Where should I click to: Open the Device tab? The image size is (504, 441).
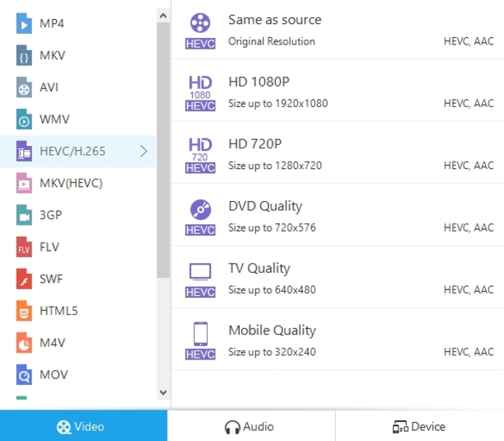coord(419,426)
